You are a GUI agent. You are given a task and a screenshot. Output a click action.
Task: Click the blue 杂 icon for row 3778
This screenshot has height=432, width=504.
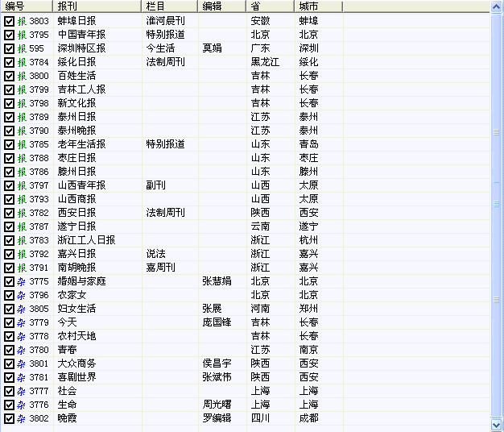point(22,336)
